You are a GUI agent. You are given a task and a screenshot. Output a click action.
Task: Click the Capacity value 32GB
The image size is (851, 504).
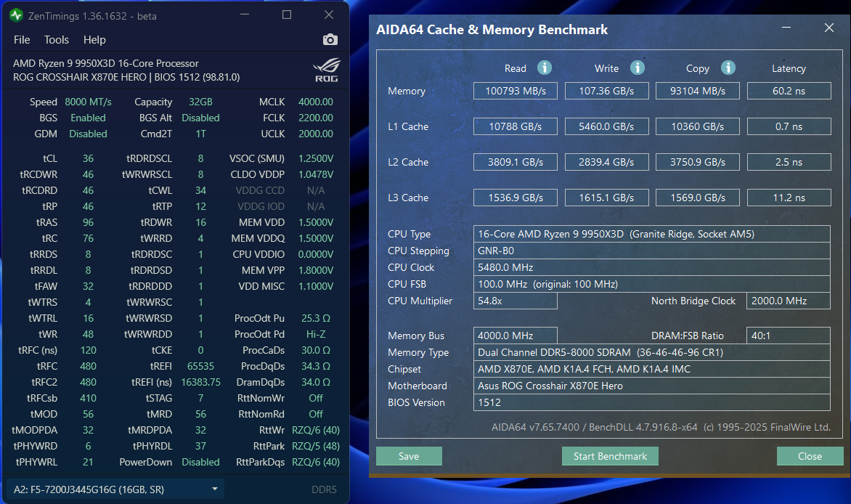point(200,102)
